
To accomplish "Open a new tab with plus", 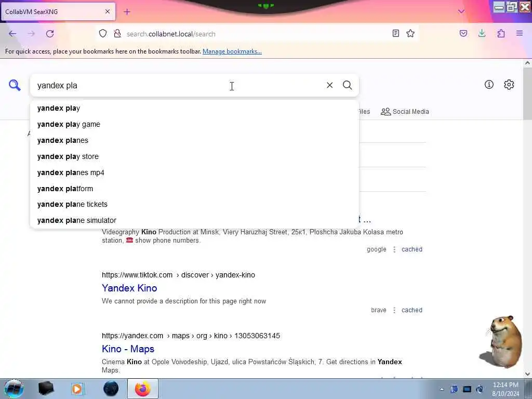I will [127, 12].
